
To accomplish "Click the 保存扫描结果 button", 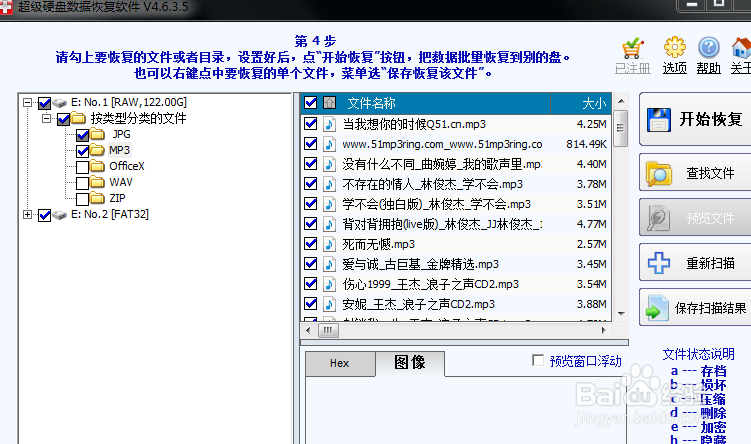I will [695, 308].
